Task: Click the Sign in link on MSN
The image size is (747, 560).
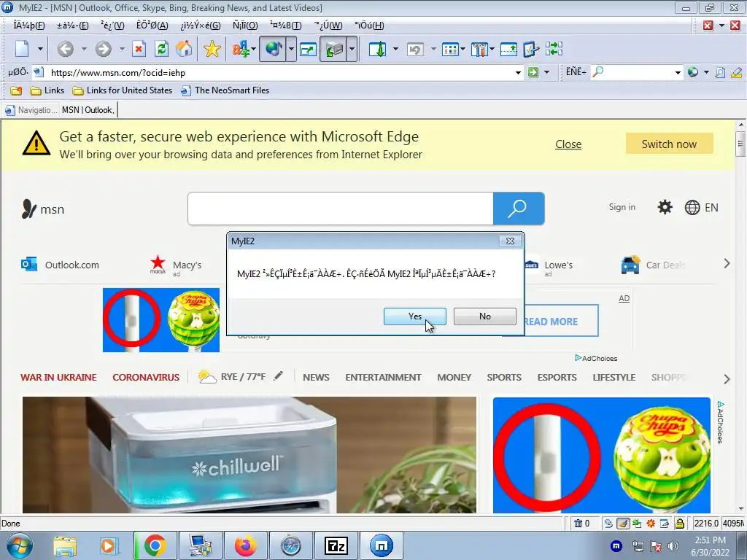Action: click(622, 207)
